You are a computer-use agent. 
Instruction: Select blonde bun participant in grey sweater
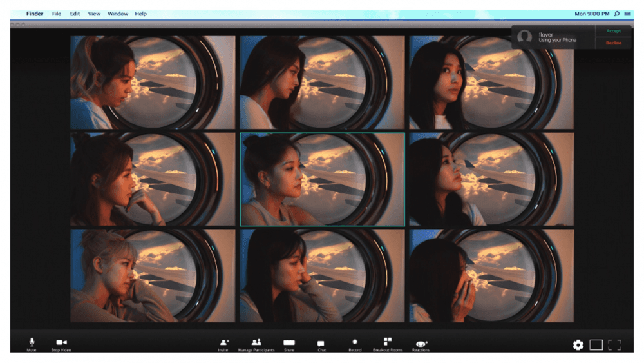pyautogui.click(x=153, y=275)
